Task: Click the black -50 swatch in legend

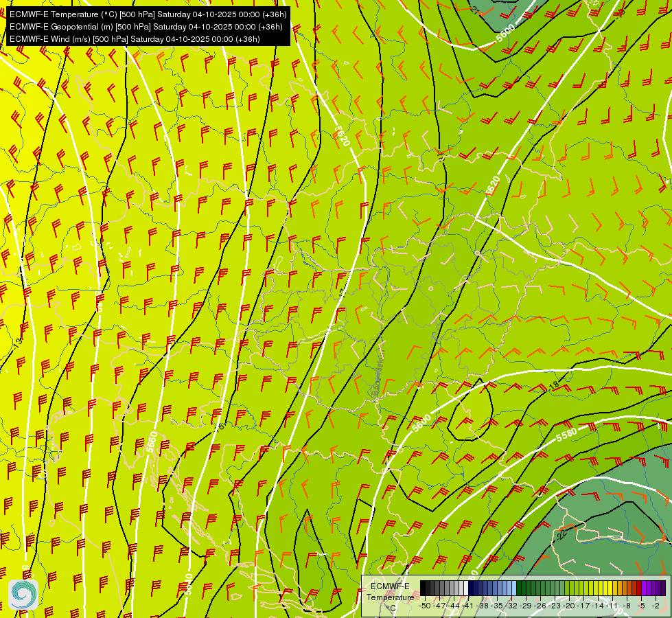Action: pos(423,588)
